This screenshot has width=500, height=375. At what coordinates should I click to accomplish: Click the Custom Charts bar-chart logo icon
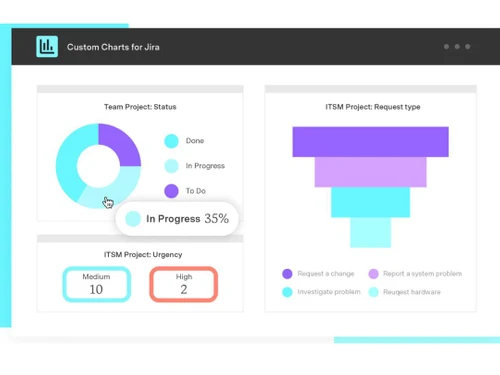(47, 46)
